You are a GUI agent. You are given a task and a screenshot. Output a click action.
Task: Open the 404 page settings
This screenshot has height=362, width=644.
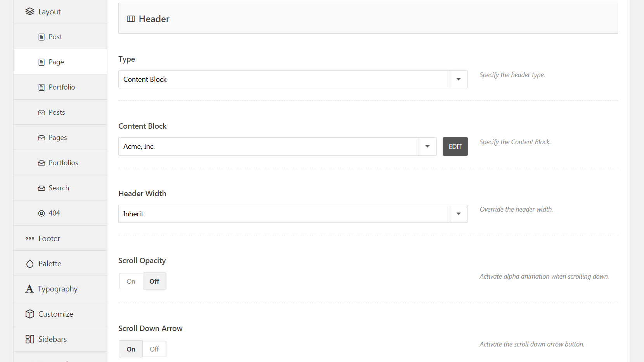point(60,213)
